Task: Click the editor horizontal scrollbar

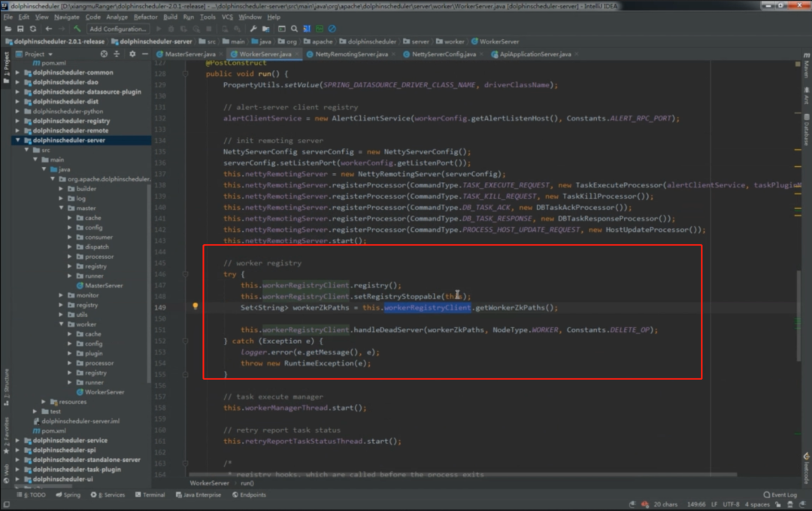Action: [x=462, y=474]
